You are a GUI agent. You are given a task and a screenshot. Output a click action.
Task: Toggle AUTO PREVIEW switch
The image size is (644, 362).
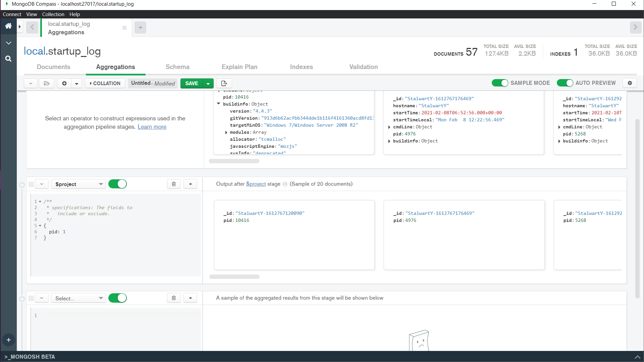(565, 83)
